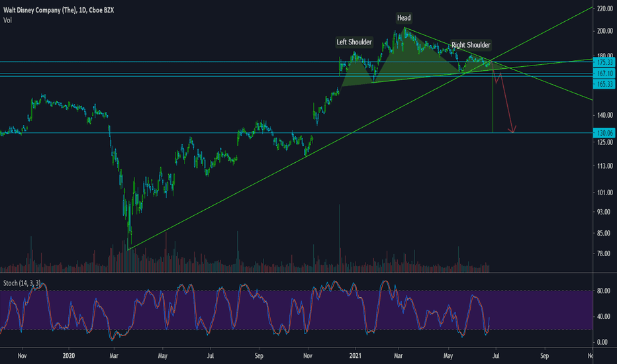The height and width of the screenshot is (364, 617).
Task: Click the 167.10 price label
Action: 605,73
